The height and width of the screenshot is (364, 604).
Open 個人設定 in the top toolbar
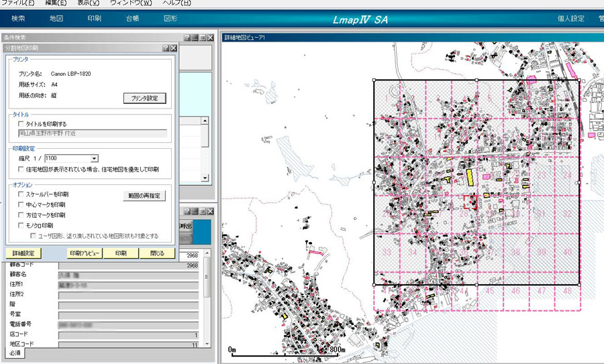570,19
